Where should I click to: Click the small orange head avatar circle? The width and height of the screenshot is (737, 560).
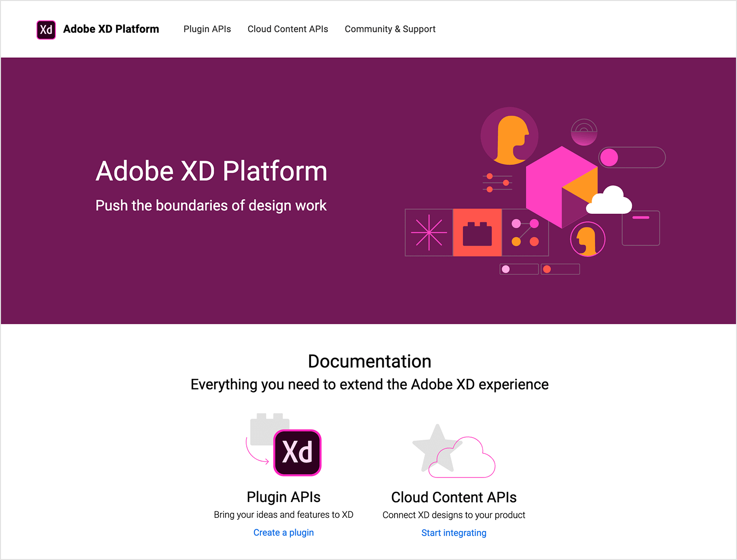tap(587, 239)
